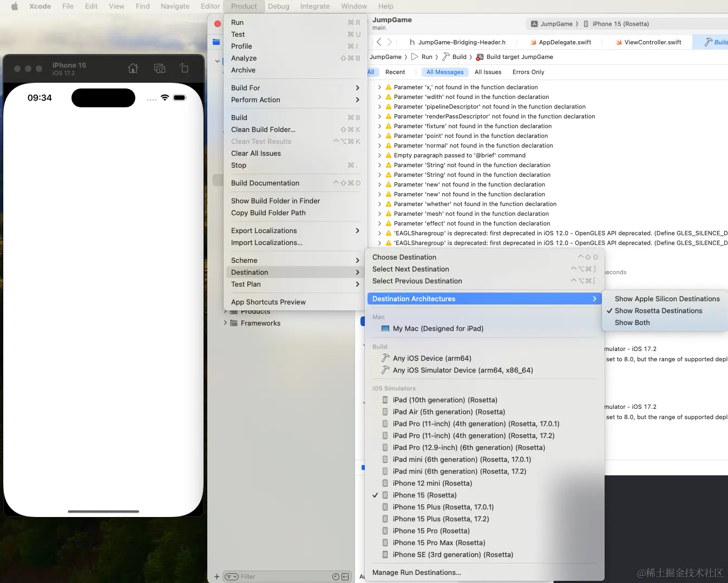728x583 pixels.
Task: Expand the Test Plan submenu
Action: coord(296,284)
